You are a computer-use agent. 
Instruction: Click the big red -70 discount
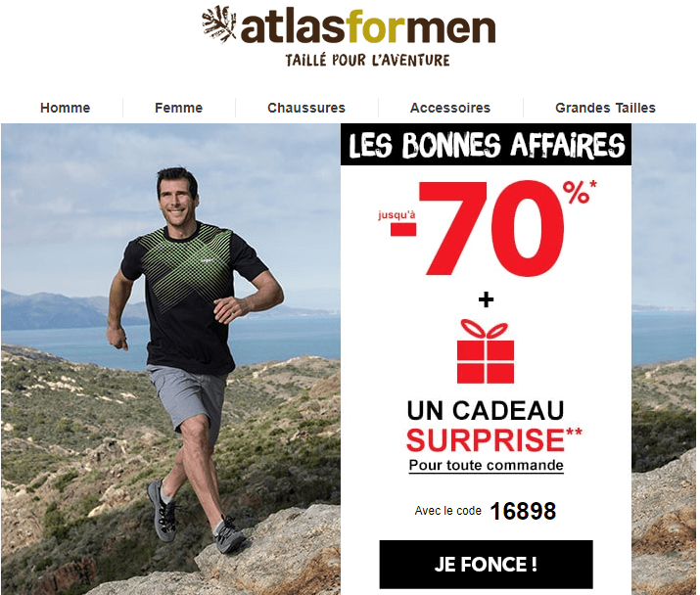[x=478, y=229]
